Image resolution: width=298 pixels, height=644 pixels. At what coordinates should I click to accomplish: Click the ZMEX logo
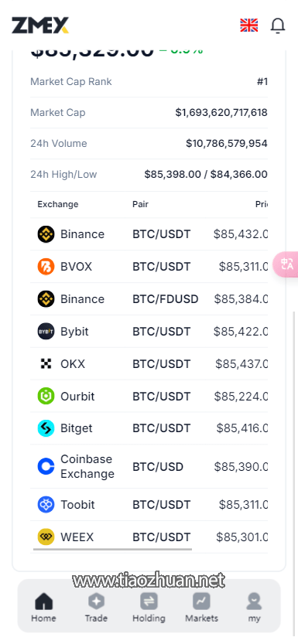40,26
